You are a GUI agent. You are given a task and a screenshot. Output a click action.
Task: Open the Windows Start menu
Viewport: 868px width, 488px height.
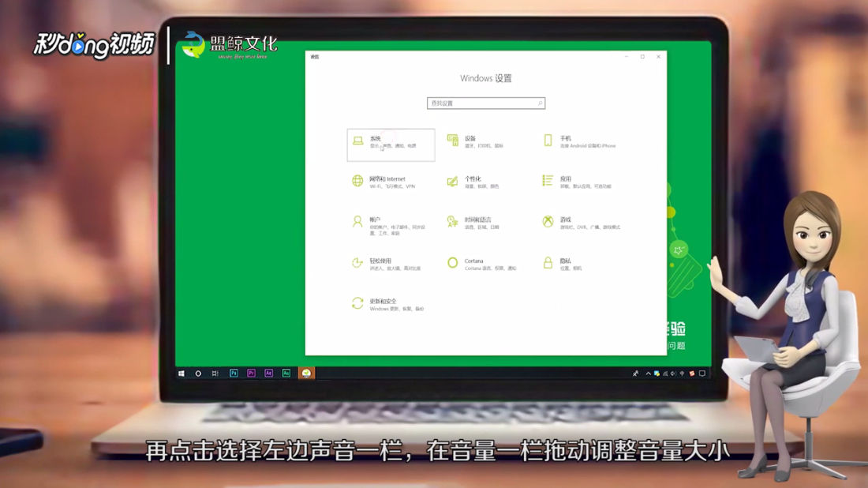(x=181, y=374)
